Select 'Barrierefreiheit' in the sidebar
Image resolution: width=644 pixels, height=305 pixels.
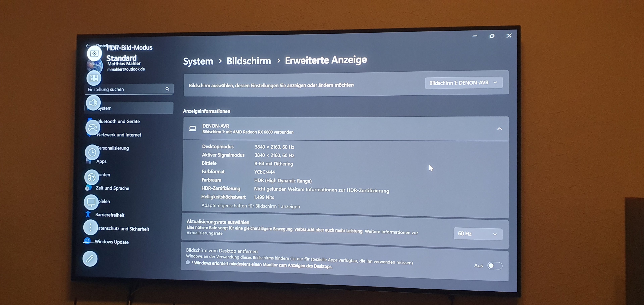pyautogui.click(x=110, y=215)
